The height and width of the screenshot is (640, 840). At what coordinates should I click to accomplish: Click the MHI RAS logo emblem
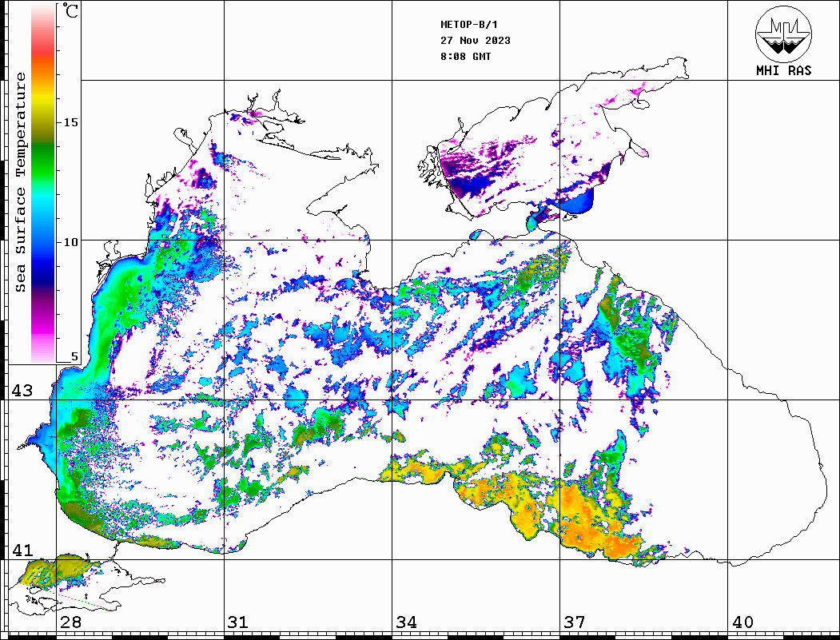784,34
